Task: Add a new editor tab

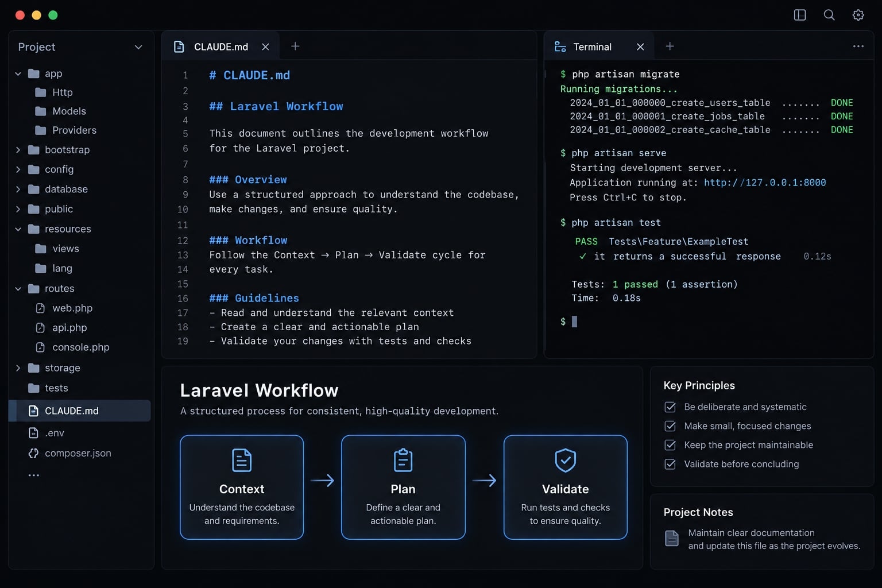Action: (x=295, y=46)
